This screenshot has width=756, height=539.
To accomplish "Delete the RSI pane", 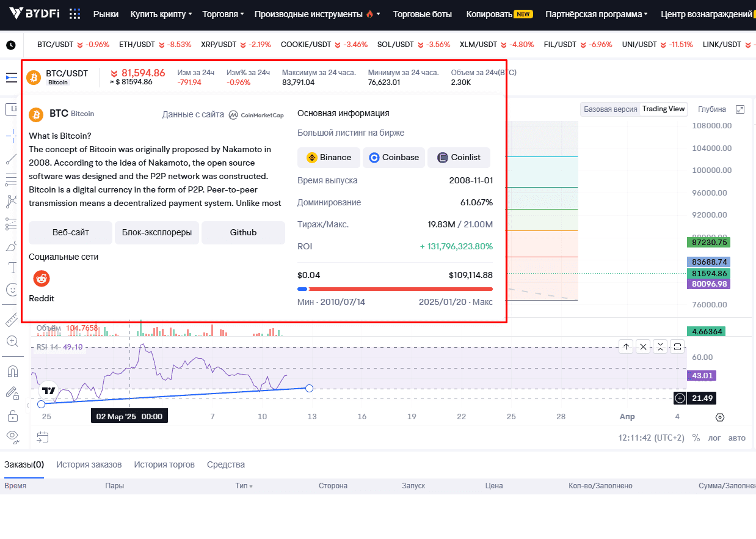I will click(643, 347).
